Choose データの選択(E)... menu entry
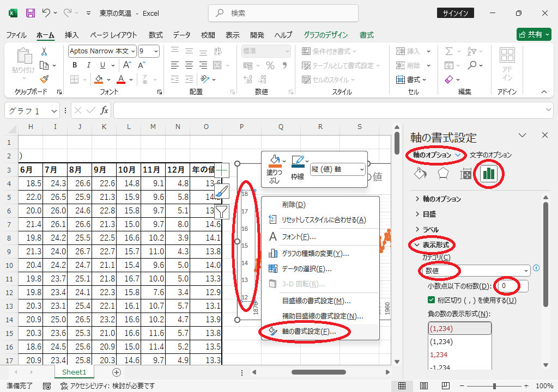 (x=320, y=269)
